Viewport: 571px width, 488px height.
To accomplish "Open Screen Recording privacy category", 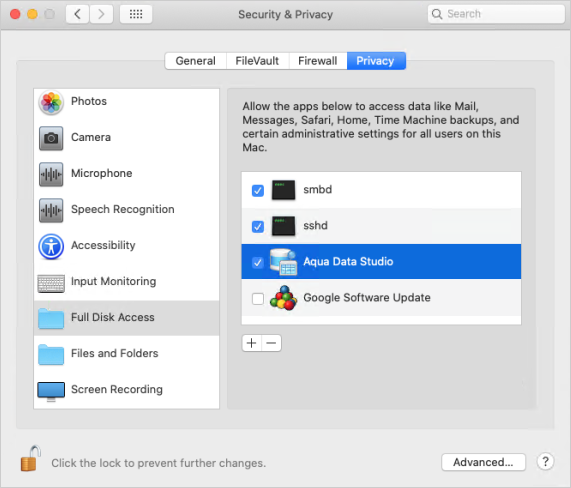I will (x=126, y=390).
